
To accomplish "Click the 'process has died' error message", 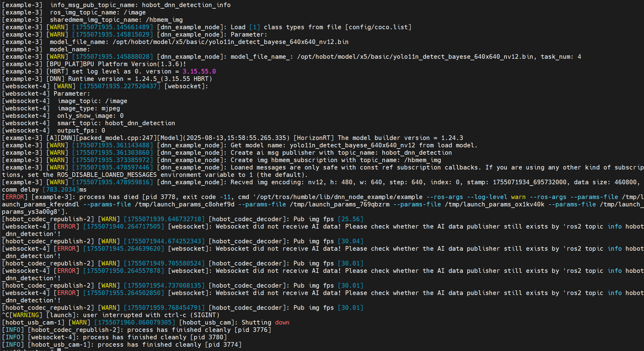I will click(x=109, y=197).
